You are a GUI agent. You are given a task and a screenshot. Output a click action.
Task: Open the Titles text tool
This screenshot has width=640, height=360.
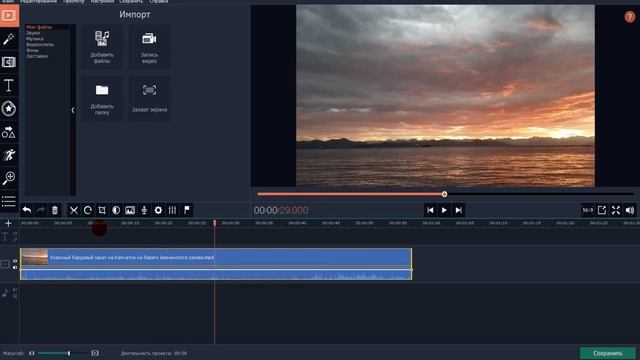coord(9,85)
